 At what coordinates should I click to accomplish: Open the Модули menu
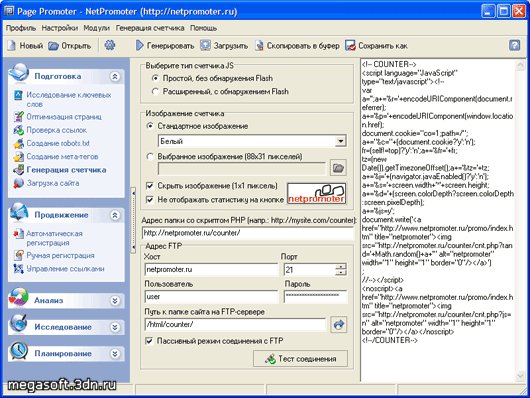pyautogui.click(x=96, y=28)
